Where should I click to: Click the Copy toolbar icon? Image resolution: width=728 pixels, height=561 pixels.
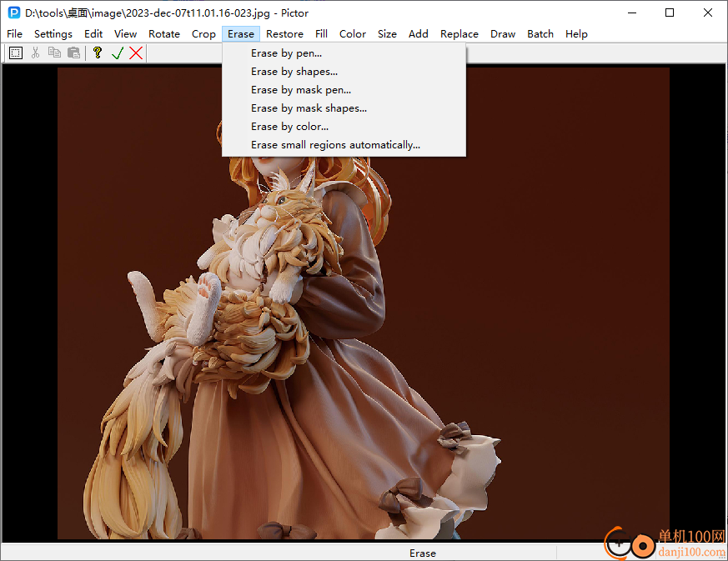click(54, 53)
